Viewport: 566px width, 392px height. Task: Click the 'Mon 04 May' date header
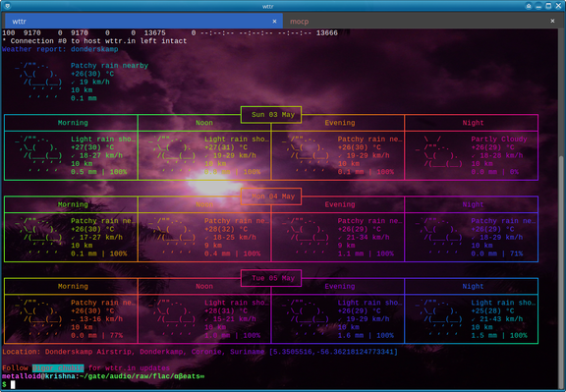click(x=273, y=196)
